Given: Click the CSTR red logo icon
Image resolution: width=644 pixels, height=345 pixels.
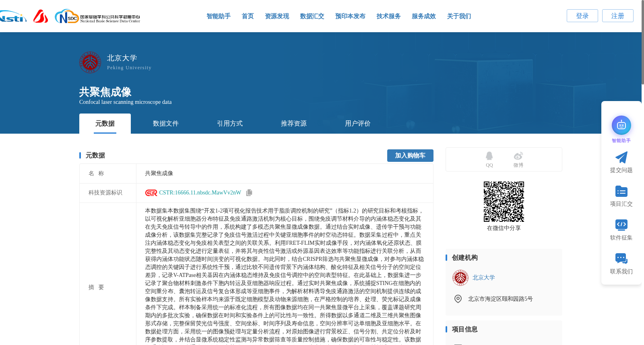Looking at the screenshot, I should (x=151, y=193).
